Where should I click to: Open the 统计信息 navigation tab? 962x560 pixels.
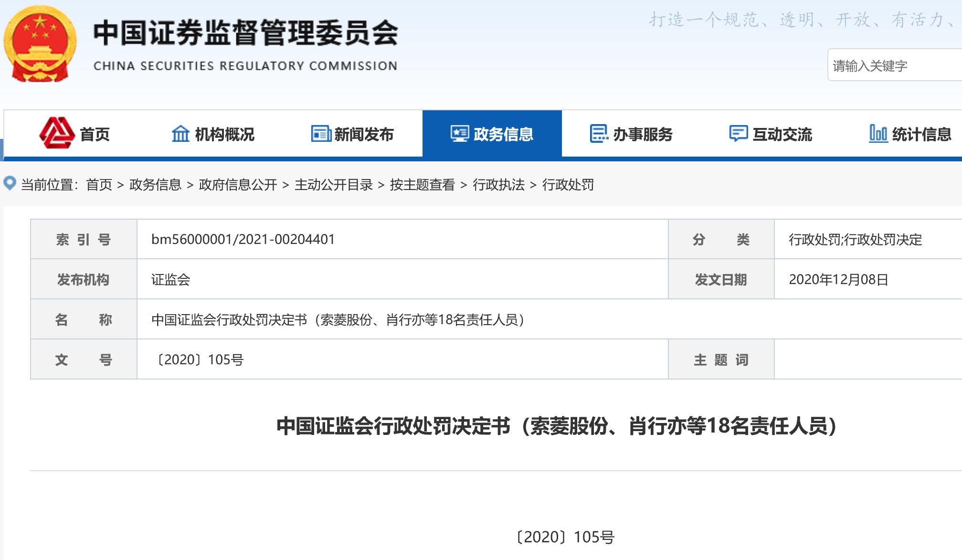pos(921,135)
